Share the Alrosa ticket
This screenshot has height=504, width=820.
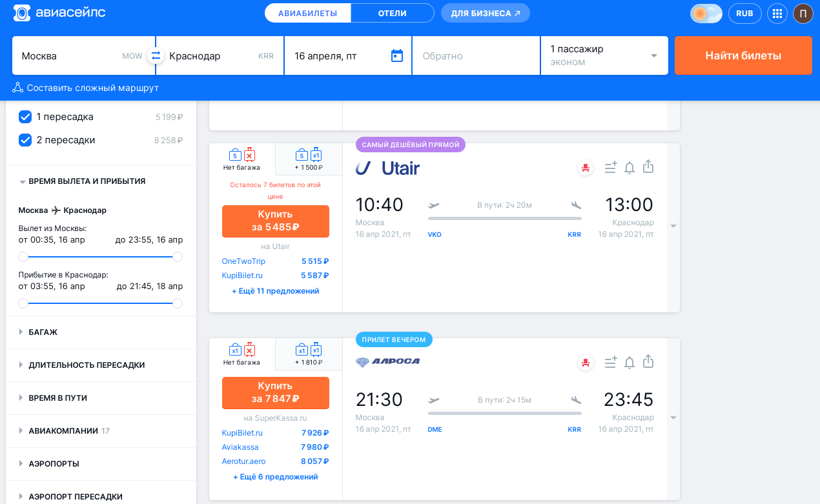tap(649, 361)
